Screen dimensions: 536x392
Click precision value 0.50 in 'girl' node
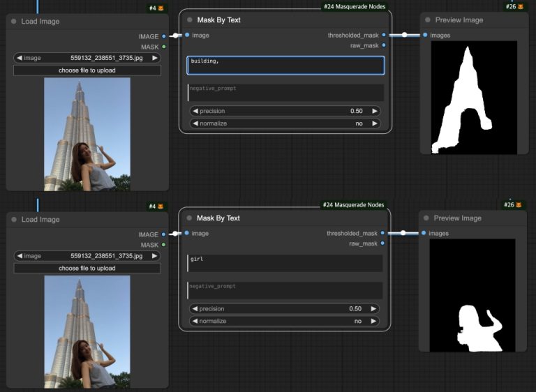click(x=355, y=308)
